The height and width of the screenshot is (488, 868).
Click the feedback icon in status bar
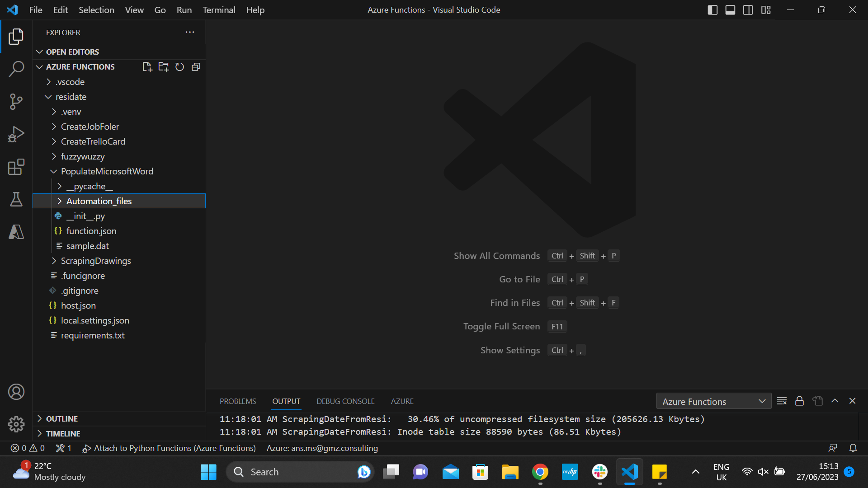tap(833, 448)
